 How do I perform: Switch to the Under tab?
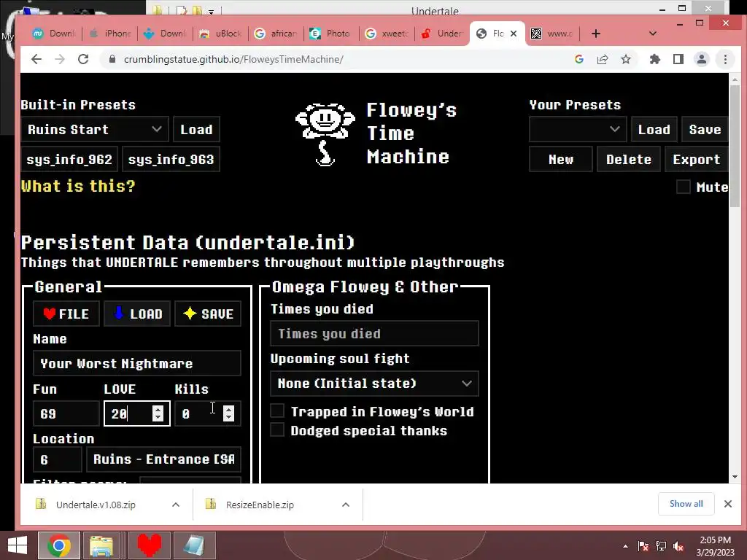point(441,34)
